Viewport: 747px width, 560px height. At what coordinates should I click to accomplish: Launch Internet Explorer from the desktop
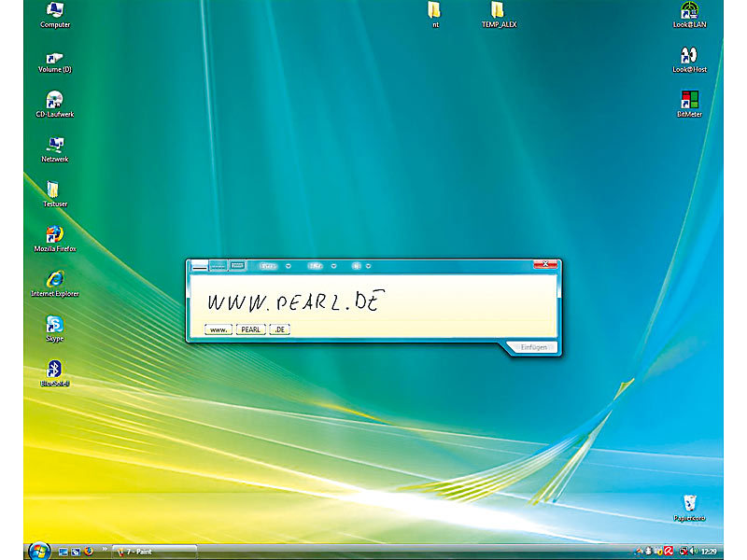55,284
